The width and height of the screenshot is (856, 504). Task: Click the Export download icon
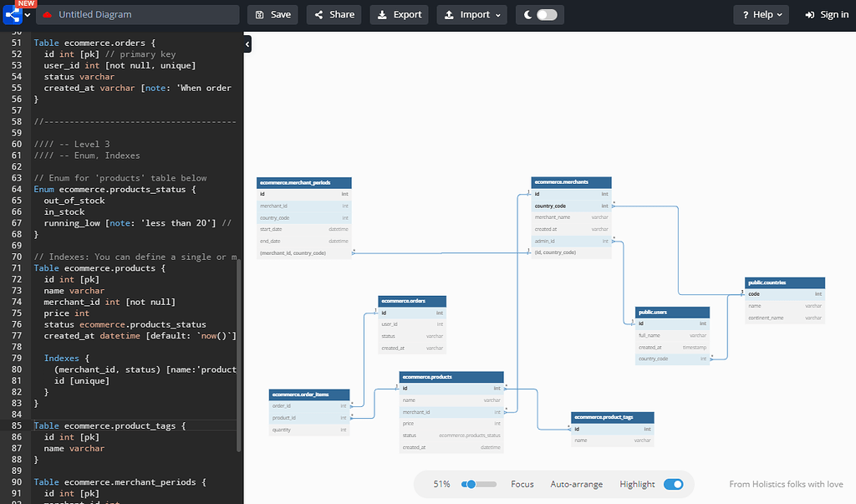[x=380, y=14]
